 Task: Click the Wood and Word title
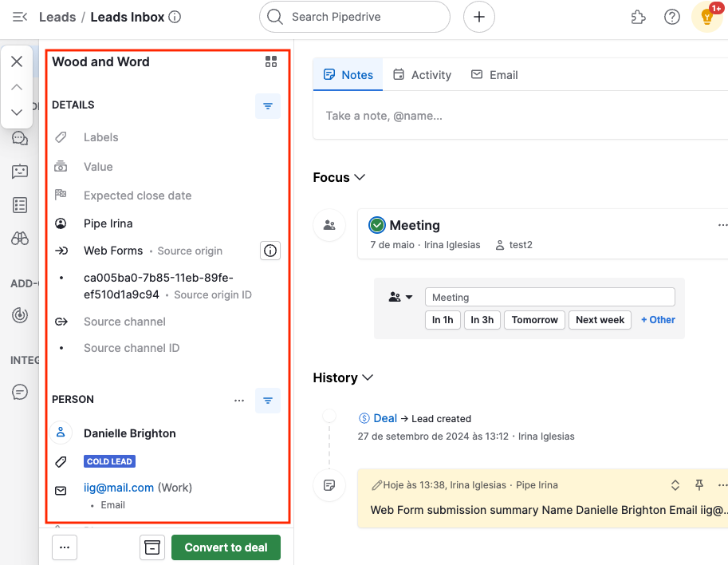tap(100, 61)
